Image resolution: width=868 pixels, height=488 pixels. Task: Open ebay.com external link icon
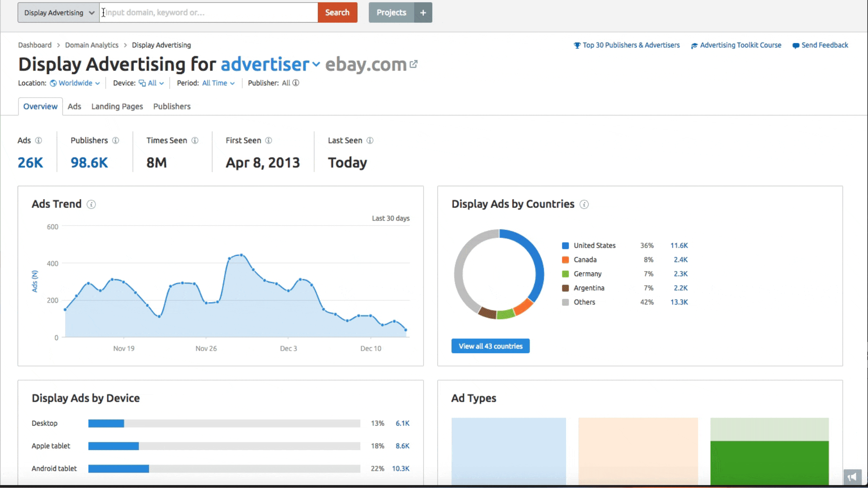pos(413,64)
